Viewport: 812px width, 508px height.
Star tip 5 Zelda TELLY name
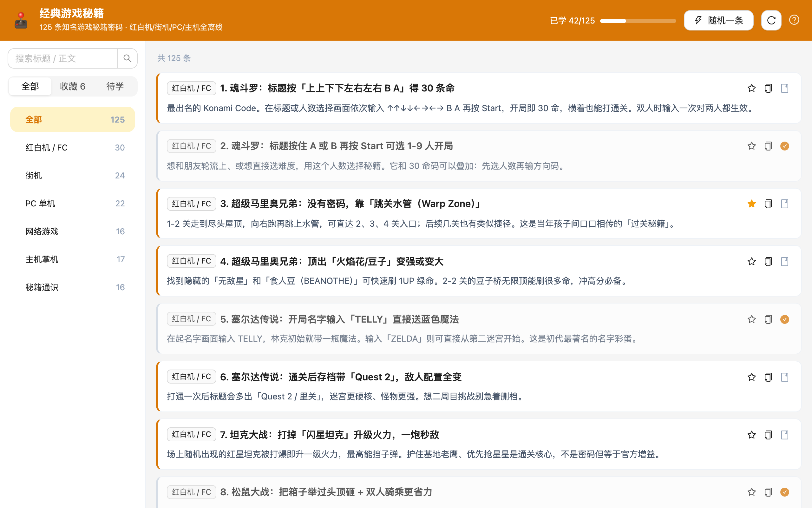tap(752, 319)
